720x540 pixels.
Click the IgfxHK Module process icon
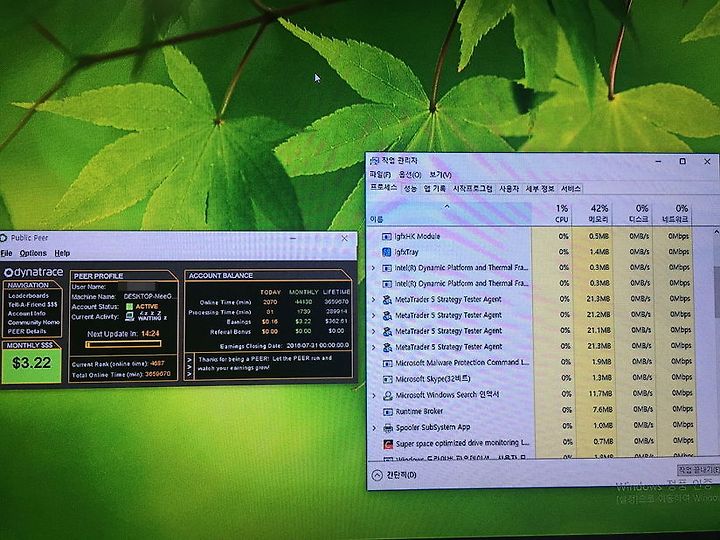tap(387, 236)
